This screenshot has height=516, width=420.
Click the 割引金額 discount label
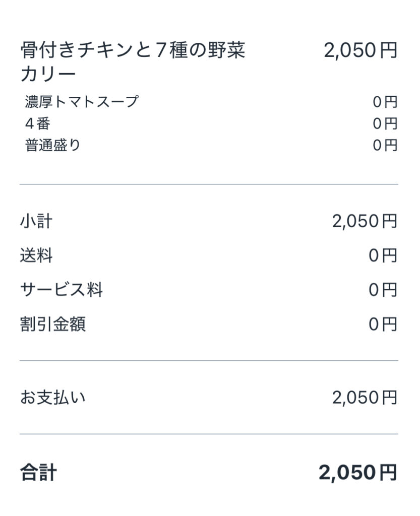coord(52,325)
